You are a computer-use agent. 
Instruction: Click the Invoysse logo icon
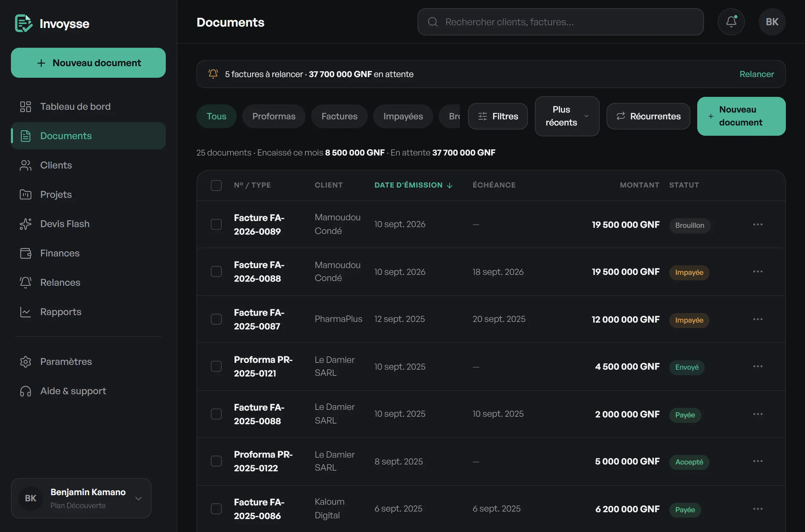tap(24, 23)
